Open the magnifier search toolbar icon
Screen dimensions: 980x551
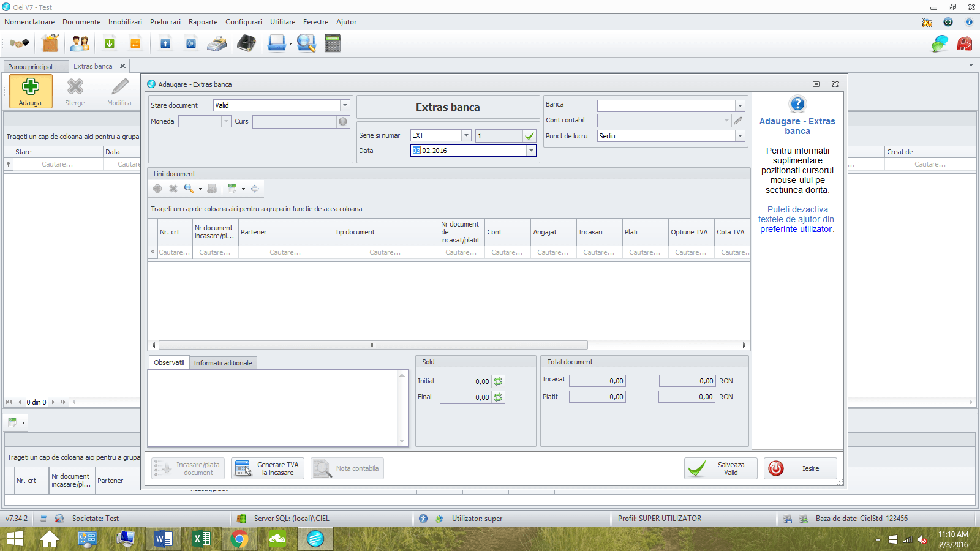click(x=306, y=43)
